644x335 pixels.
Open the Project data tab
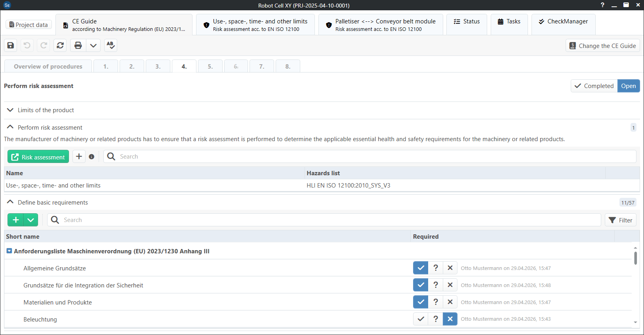(29, 25)
